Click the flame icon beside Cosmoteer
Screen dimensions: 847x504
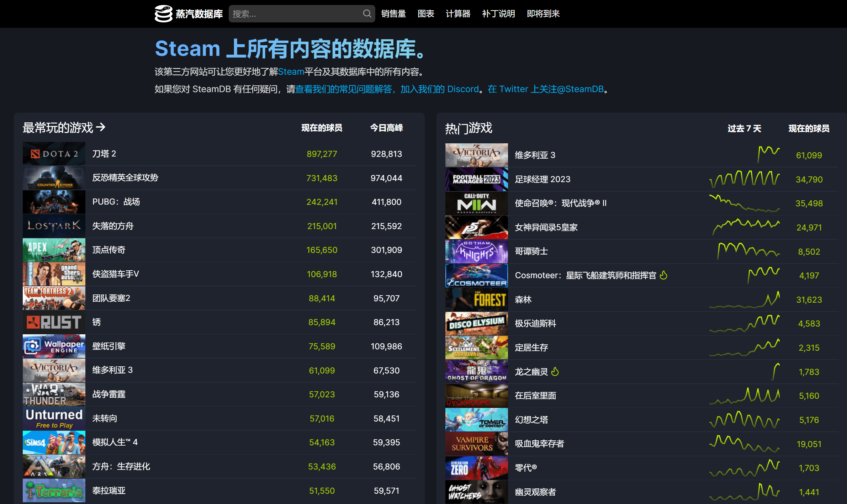click(663, 275)
